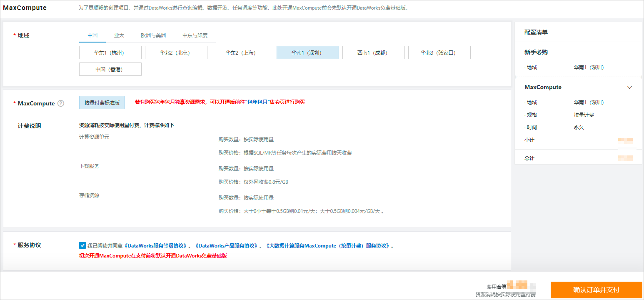
Task: Select region 西南1（成都）
Action: [374, 52]
